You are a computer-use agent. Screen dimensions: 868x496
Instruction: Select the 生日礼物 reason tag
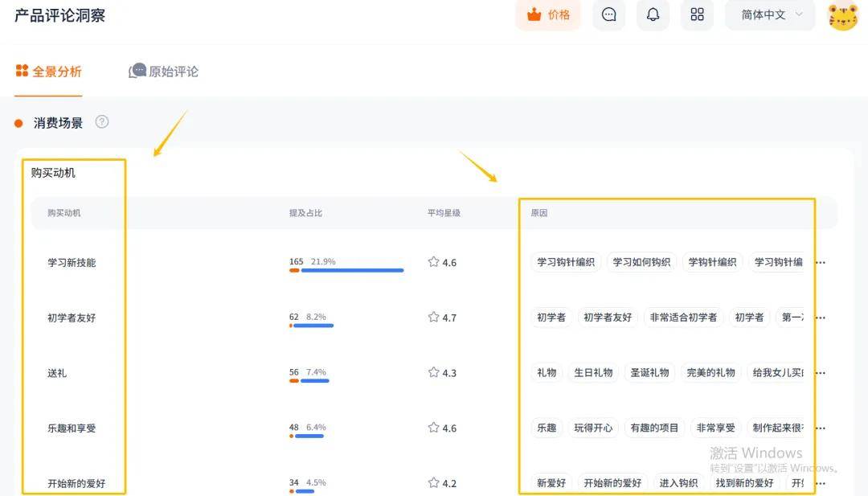pyautogui.click(x=593, y=372)
